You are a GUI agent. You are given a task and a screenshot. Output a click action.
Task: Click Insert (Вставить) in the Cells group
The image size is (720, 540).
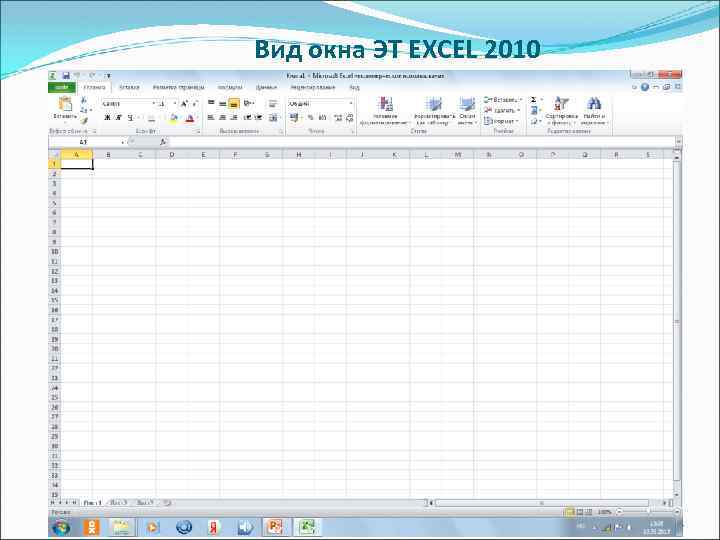(503, 100)
